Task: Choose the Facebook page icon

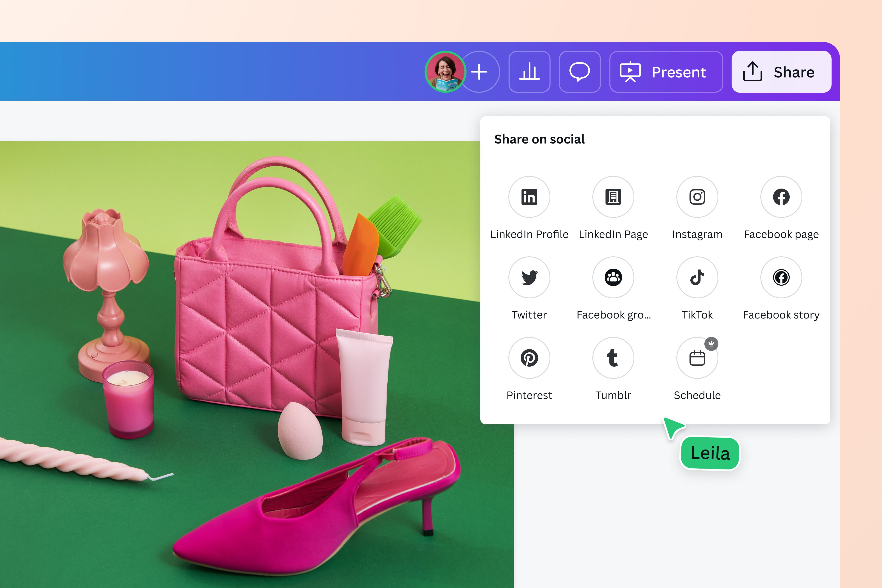Action: tap(781, 197)
